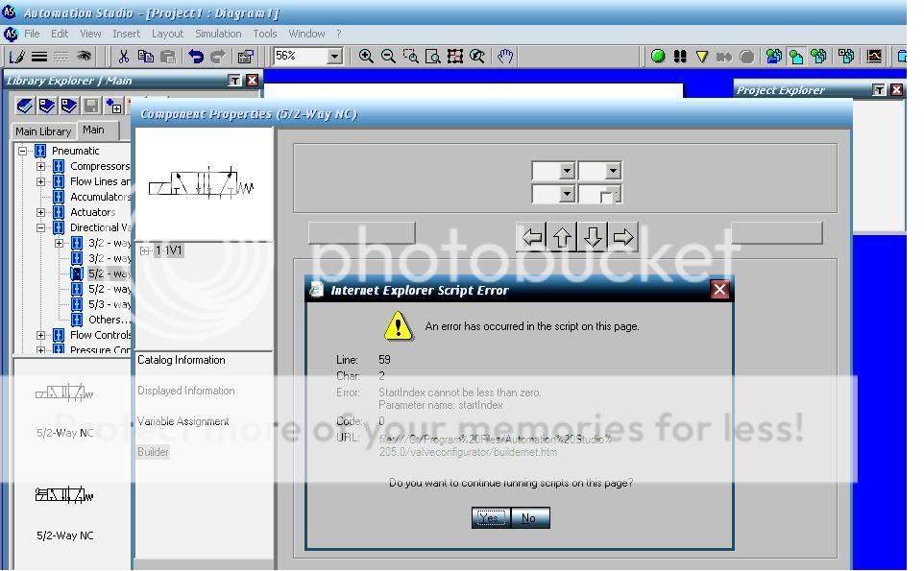The width and height of the screenshot is (924, 571).
Task: Click the Cut scissors icon in toolbar
Action: [x=123, y=57]
